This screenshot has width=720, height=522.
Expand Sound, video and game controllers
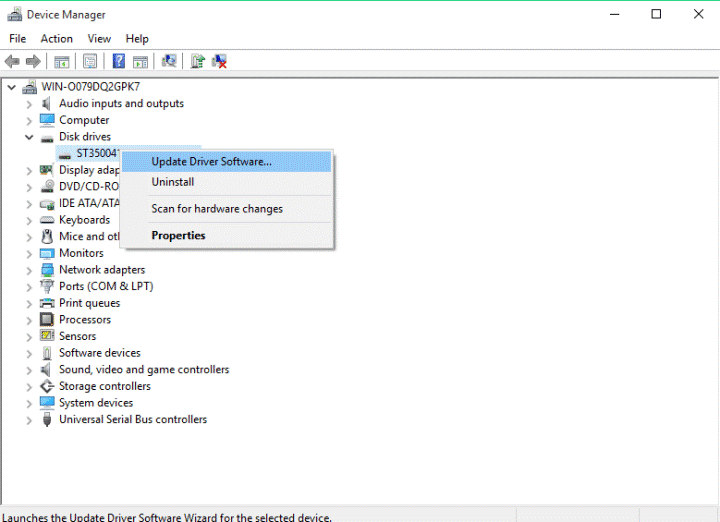[29, 370]
